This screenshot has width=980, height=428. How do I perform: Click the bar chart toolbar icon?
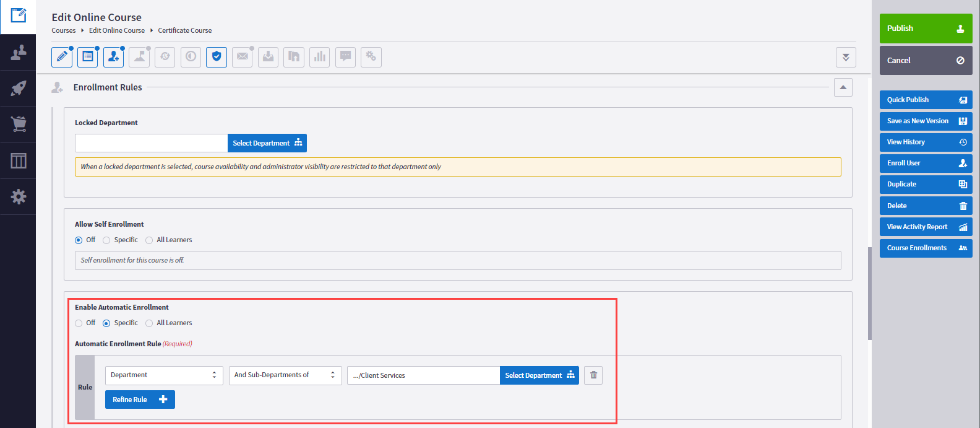(x=319, y=57)
